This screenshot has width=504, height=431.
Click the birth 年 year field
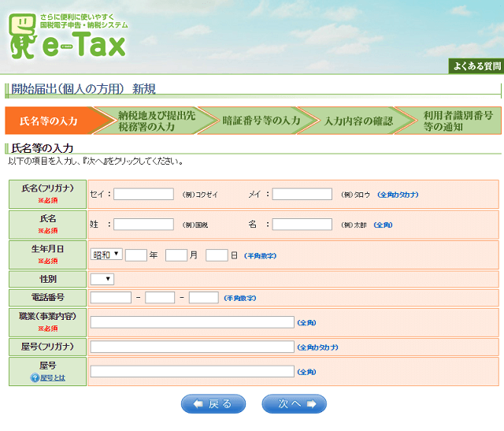pos(136,255)
